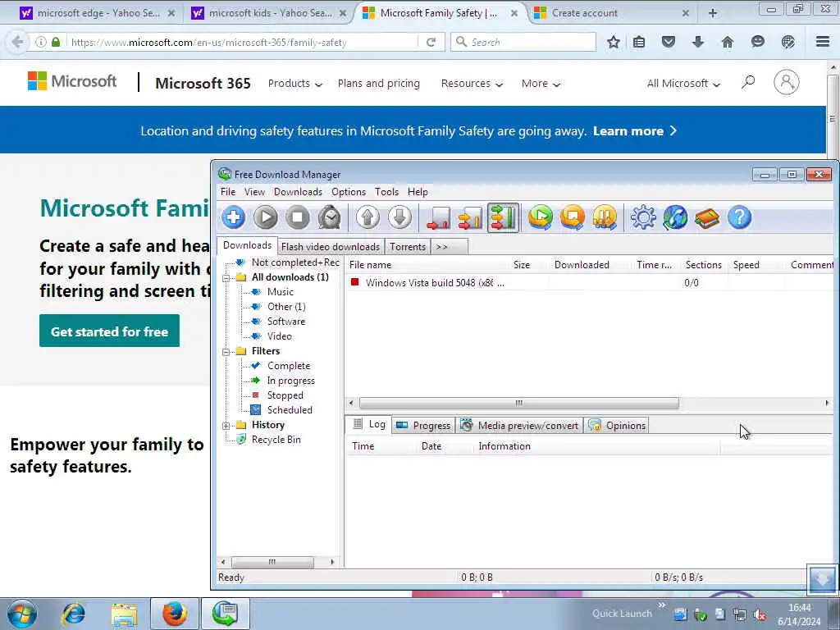
Task: Expand Quick Launch chevron on taskbar
Action: (x=662, y=605)
